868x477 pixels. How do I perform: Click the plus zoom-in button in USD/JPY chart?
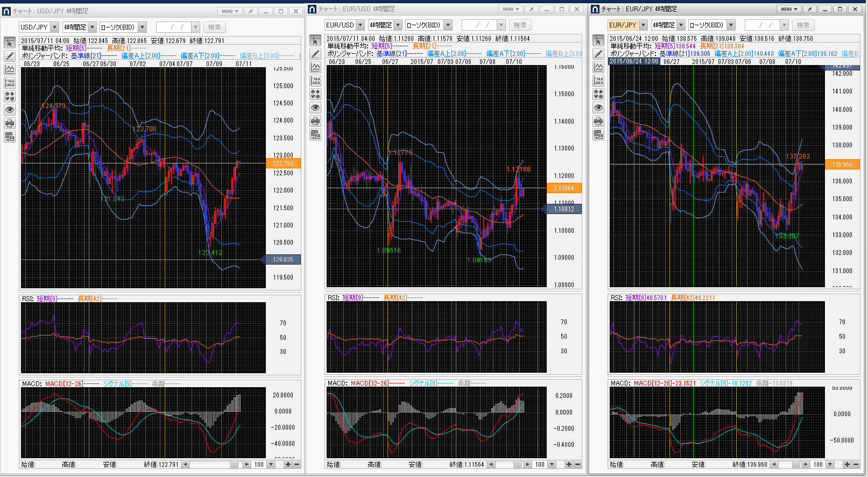288,465
